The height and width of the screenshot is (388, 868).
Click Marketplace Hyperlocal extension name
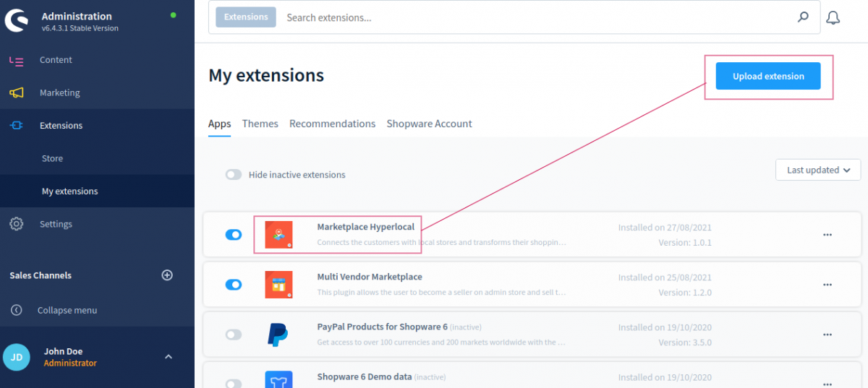[x=366, y=227]
